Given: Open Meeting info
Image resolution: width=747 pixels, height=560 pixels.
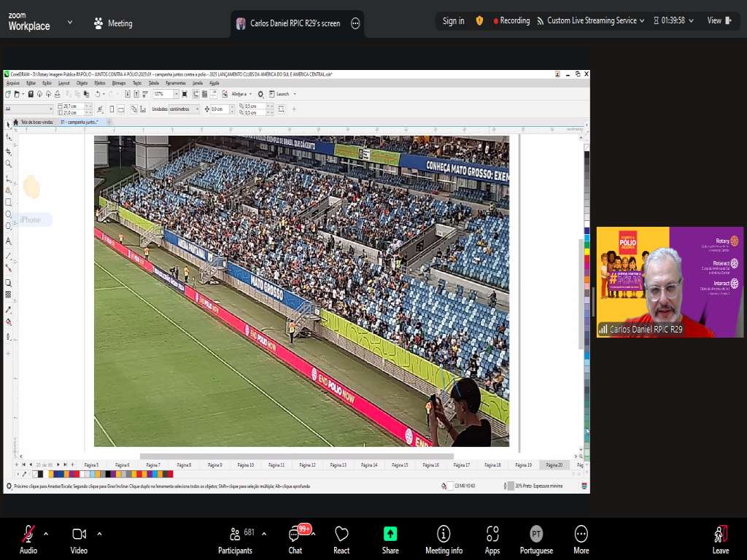Looking at the screenshot, I should point(444,538).
